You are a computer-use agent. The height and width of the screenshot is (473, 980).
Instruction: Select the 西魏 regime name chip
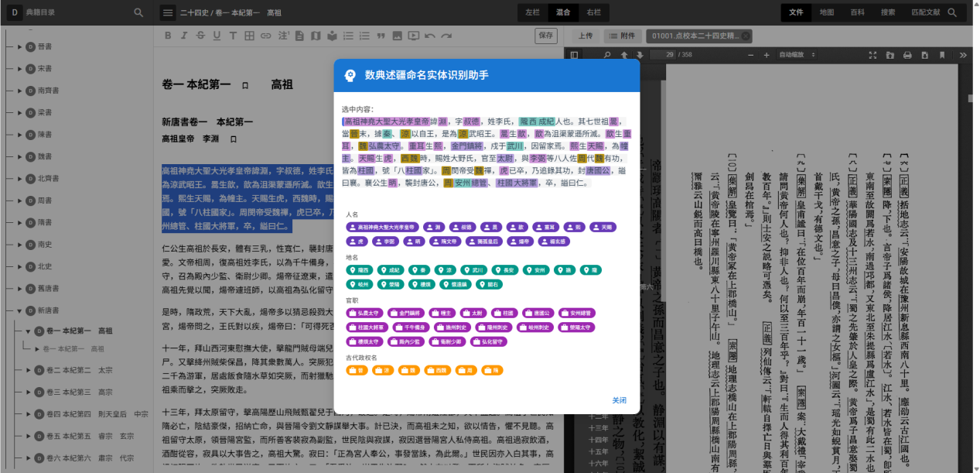click(x=437, y=370)
